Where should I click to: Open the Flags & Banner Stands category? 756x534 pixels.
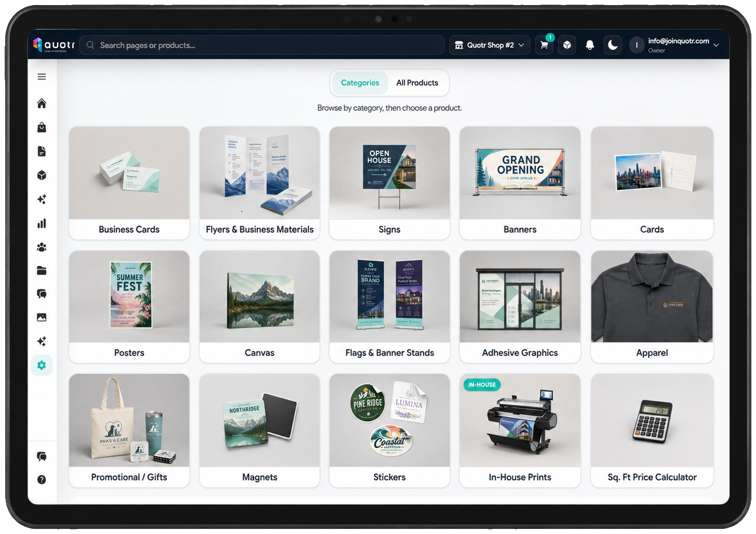(x=390, y=306)
